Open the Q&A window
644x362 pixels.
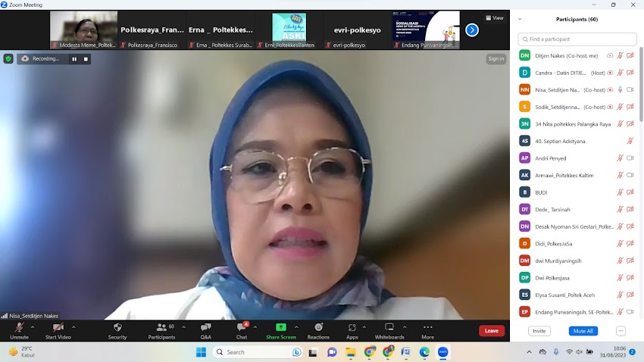tap(206, 331)
